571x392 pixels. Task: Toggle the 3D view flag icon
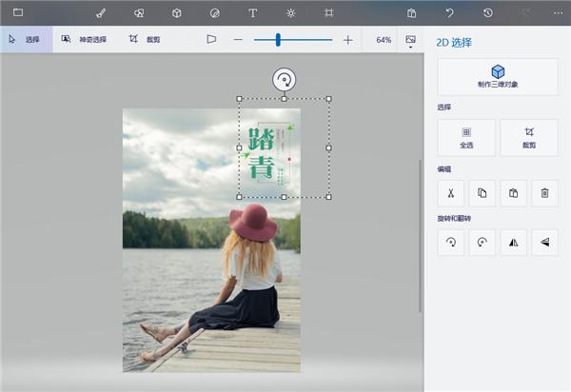[x=211, y=39]
